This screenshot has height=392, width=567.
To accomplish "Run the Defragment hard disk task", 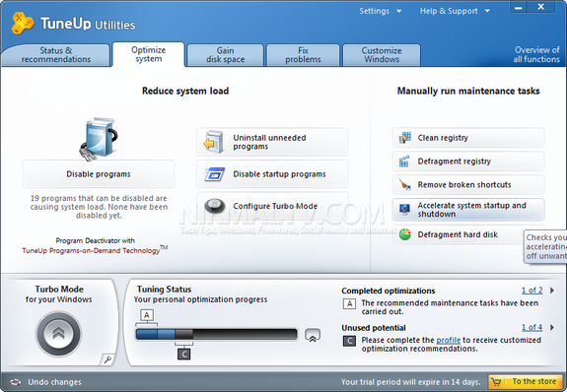I will pos(468,234).
